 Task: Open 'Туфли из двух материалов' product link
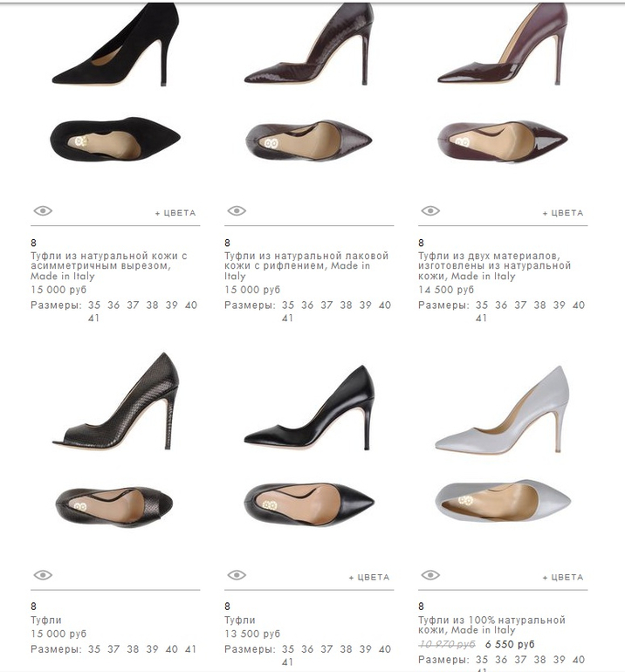pos(494,266)
